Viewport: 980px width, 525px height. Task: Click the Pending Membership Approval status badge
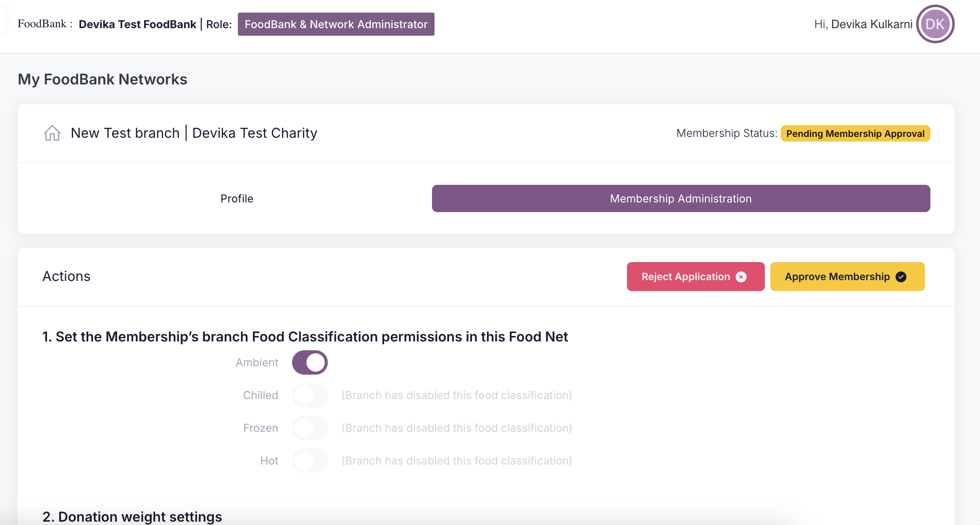[x=855, y=134]
